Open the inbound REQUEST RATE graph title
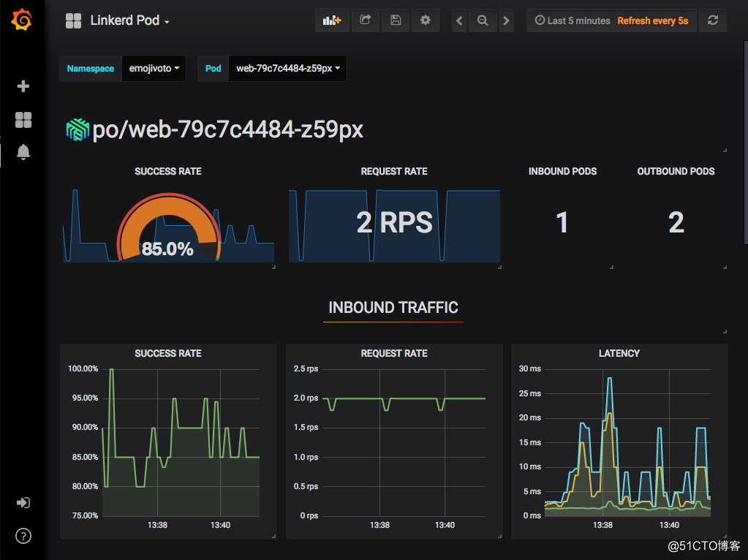Screen dimensions: 748x560 tap(394, 353)
